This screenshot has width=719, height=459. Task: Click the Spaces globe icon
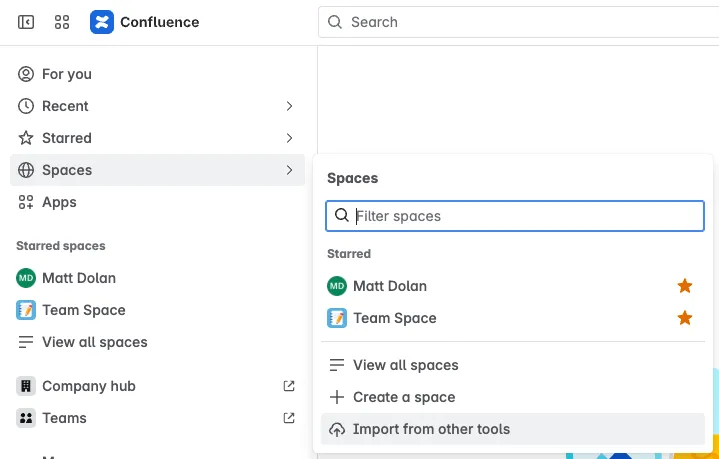pos(26,170)
